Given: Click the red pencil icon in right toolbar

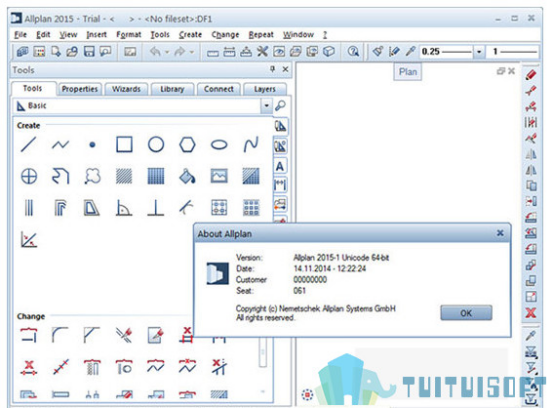Looking at the screenshot, I should pyautogui.click(x=531, y=75).
